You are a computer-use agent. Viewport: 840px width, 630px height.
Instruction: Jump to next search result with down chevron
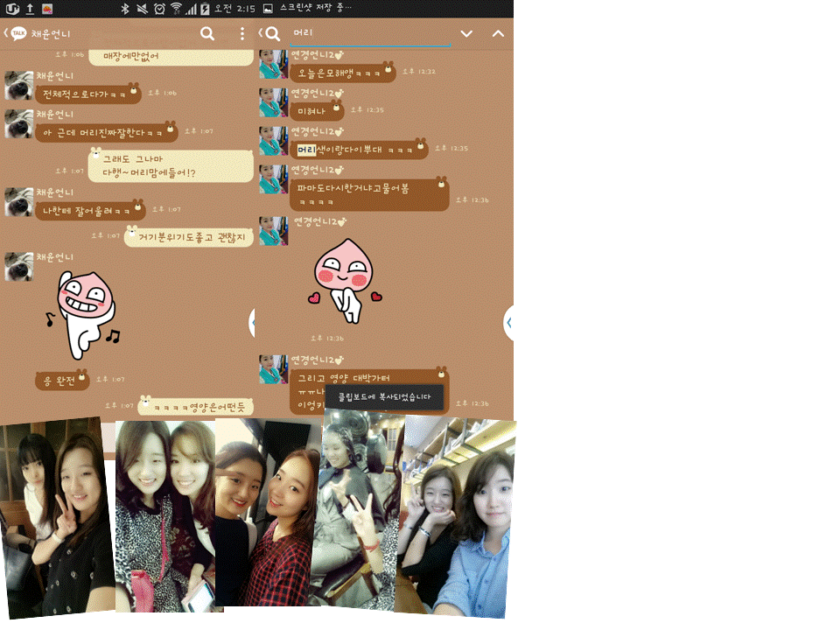point(466,34)
